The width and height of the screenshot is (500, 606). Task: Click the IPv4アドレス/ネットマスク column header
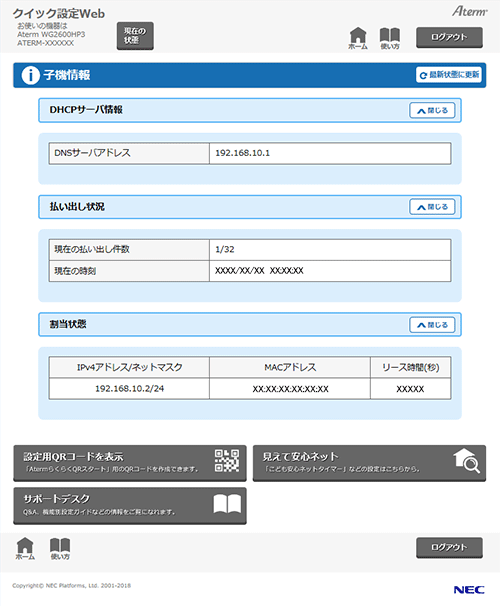point(129,367)
